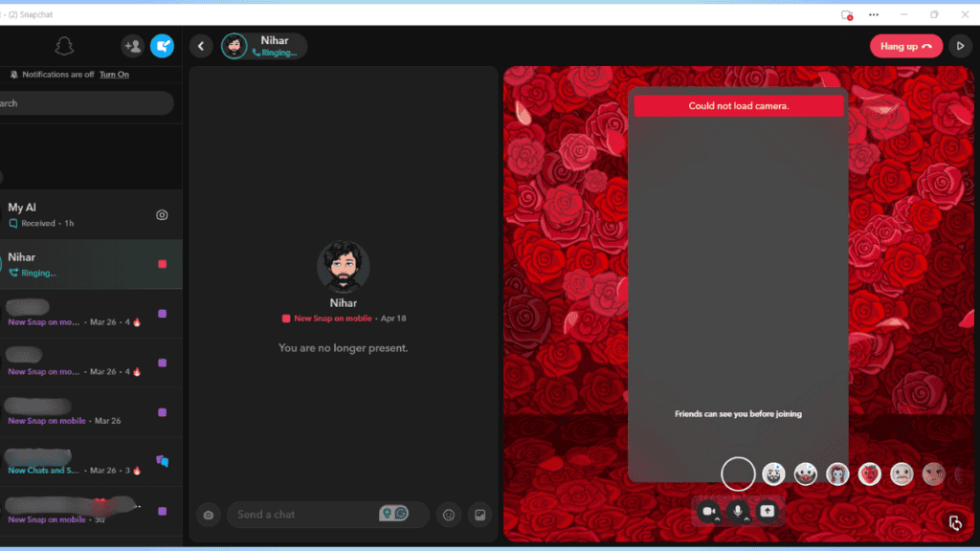This screenshot has width=980, height=551.
Task: Click the "Friends can see you before joining" text
Action: (738, 413)
